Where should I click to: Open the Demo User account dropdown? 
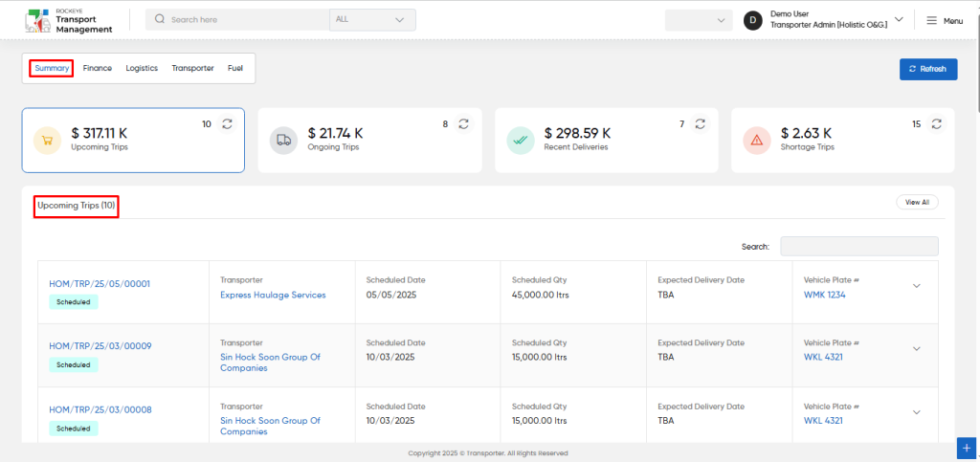(x=899, y=19)
